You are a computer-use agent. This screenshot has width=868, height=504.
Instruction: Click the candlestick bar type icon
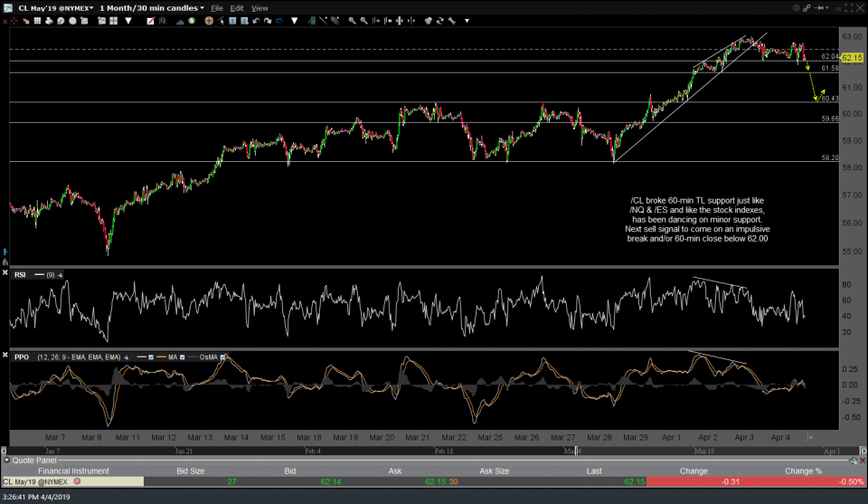pyautogui.click(x=163, y=21)
